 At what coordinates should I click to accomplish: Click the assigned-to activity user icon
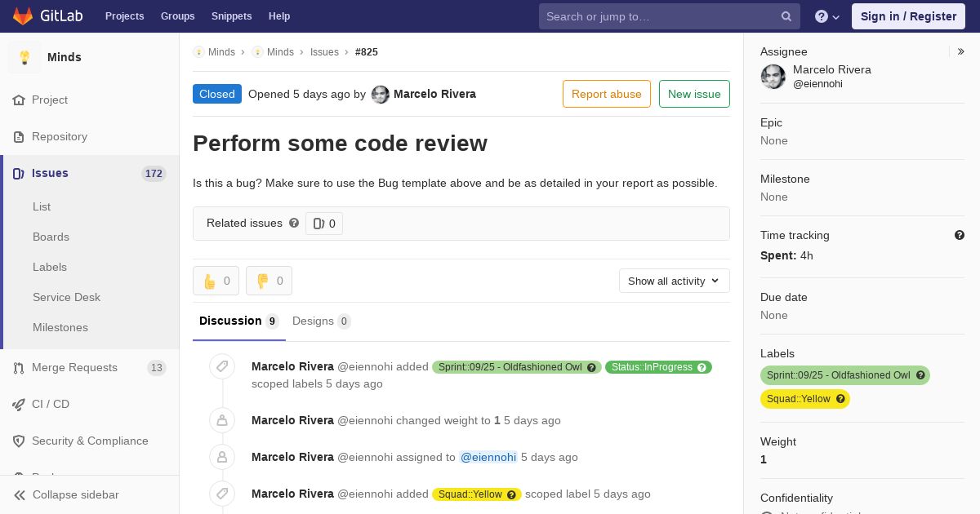[x=222, y=457]
